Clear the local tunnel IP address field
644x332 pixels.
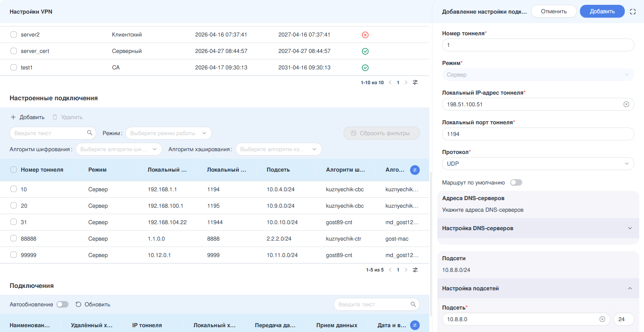point(626,104)
